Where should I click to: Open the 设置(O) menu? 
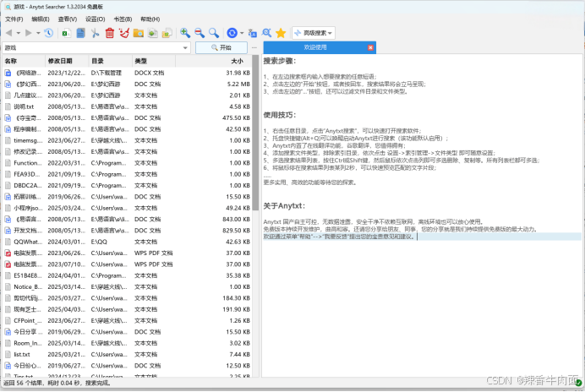tap(96, 19)
